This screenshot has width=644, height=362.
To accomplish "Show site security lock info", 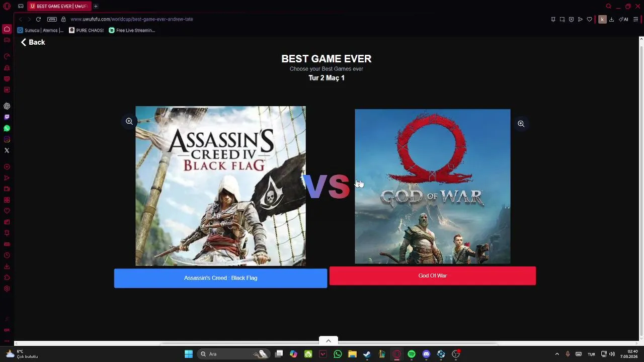I will coord(63,19).
